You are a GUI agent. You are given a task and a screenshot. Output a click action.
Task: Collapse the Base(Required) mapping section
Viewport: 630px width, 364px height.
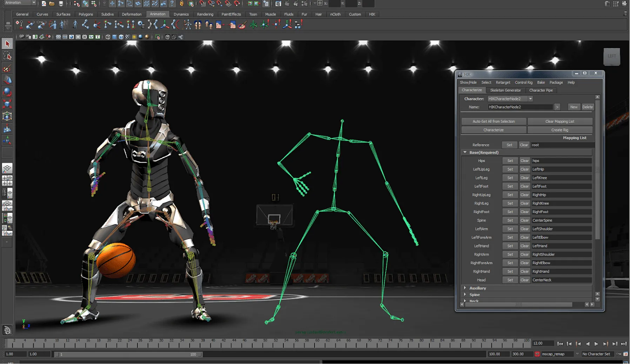pyautogui.click(x=464, y=152)
